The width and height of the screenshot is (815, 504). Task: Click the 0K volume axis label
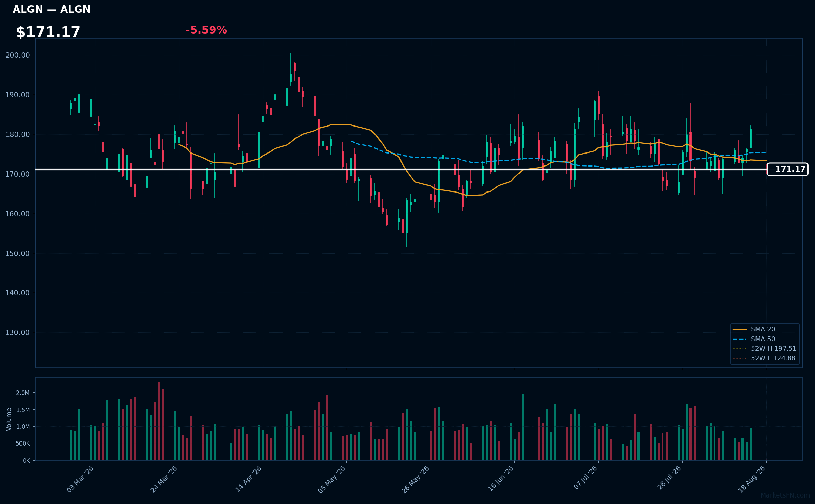[x=26, y=461]
